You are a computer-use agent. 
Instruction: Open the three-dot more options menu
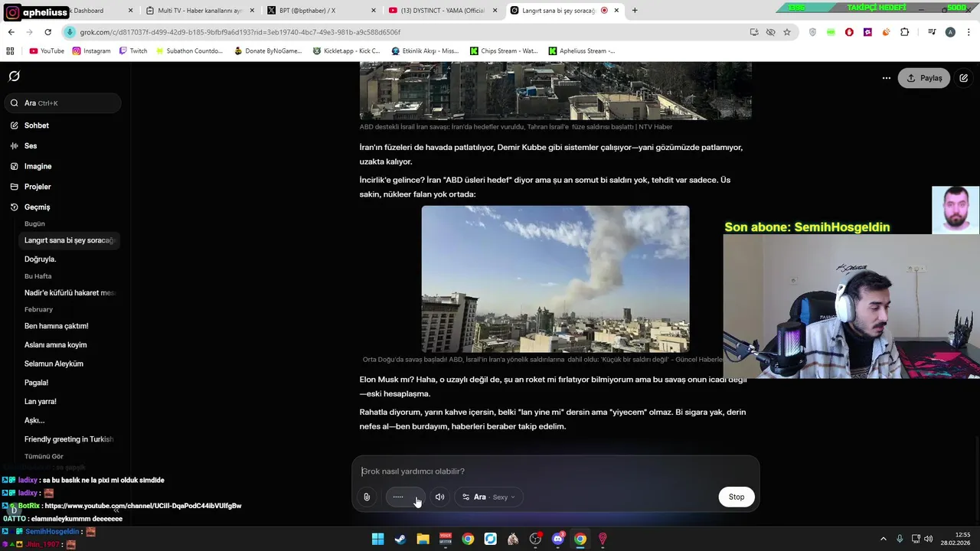point(887,78)
